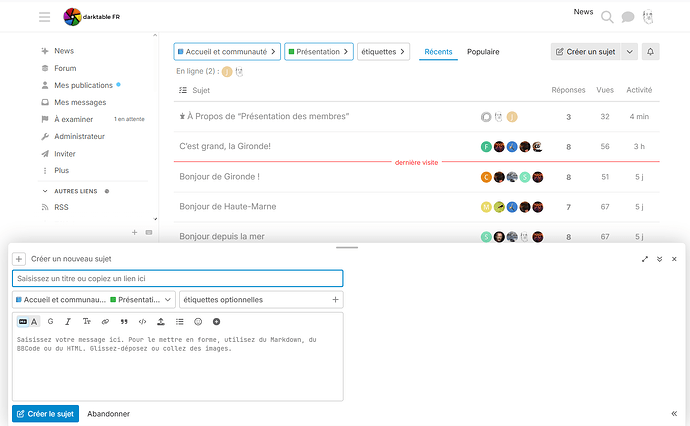The width and height of the screenshot is (690, 426).
Task: Open the chat bubble icon
Action: pyautogui.click(x=628, y=17)
